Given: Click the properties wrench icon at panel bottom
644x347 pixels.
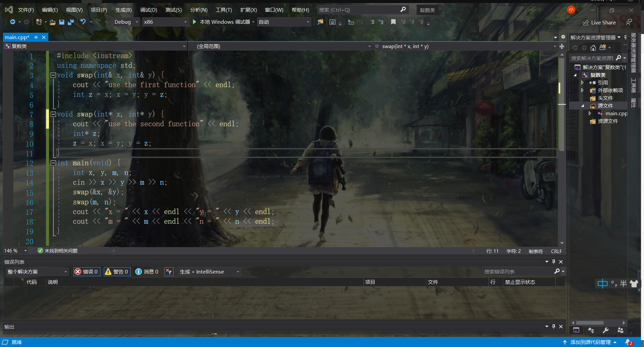Looking at the screenshot, I should (606, 330).
